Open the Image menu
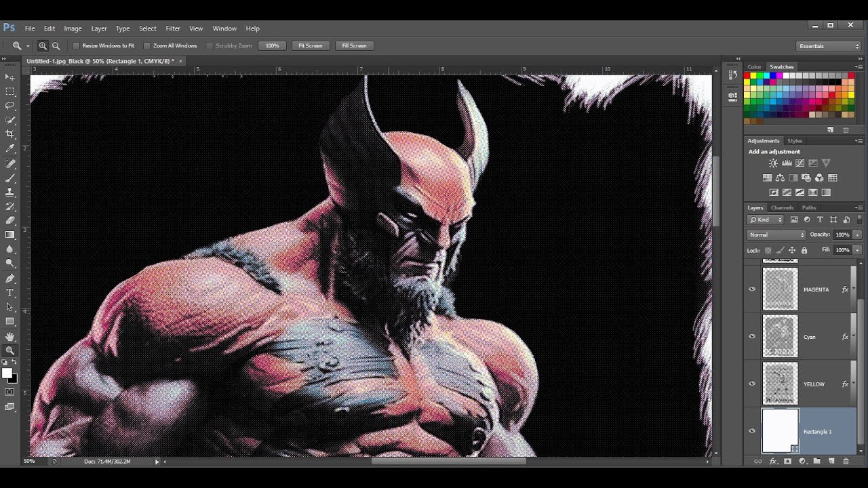868x488 pixels. pos(73,28)
